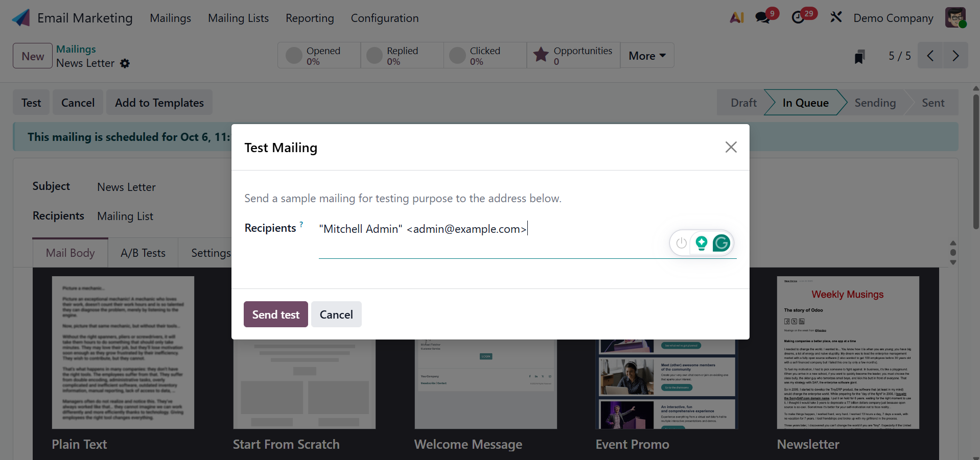Select the Newsletter template thumbnail
Screen dimensions: 980x460
[848, 352]
